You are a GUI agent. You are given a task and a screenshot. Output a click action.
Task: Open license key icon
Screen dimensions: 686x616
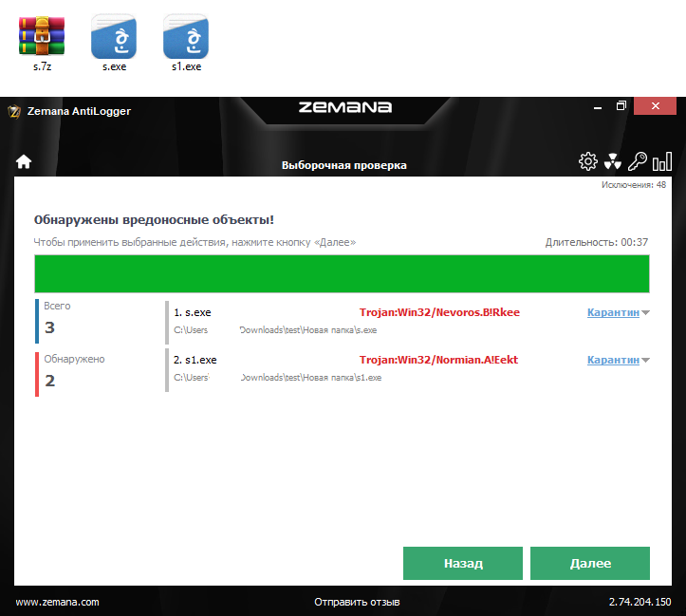click(637, 161)
